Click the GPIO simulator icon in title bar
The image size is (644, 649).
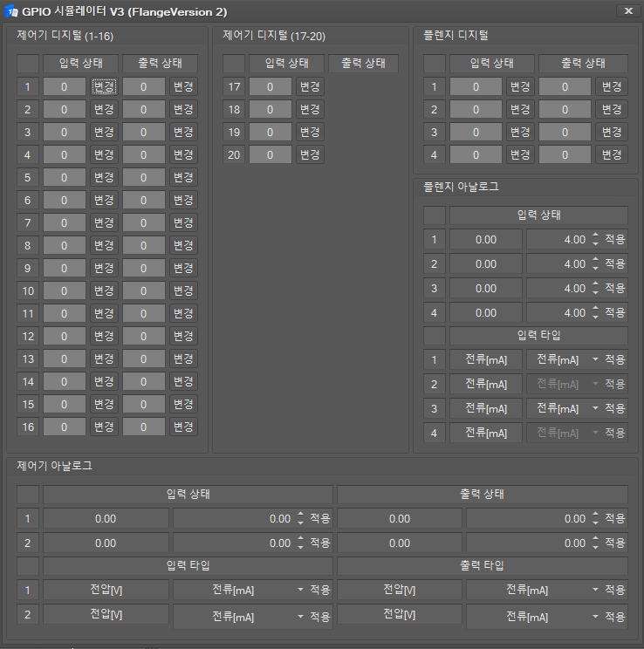point(12,11)
